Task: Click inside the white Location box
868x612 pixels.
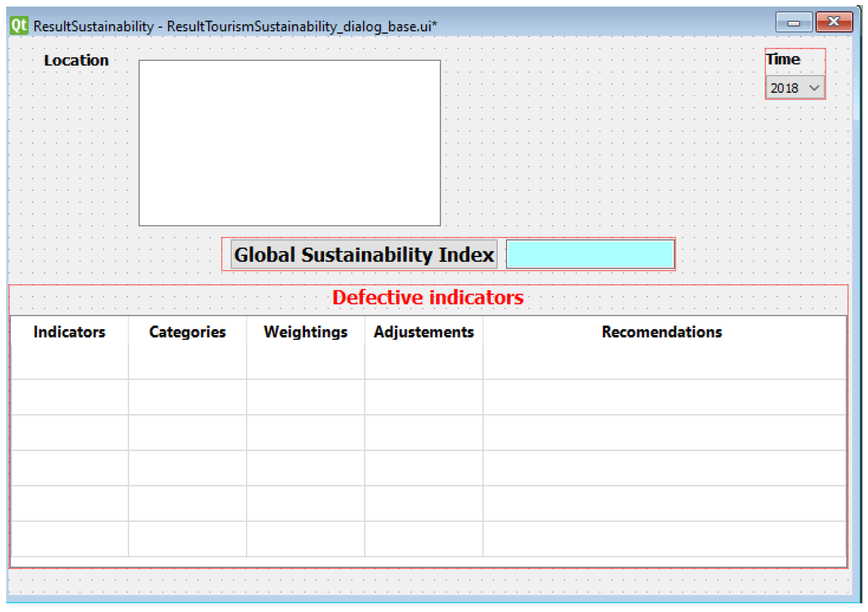Action: pos(290,143)
